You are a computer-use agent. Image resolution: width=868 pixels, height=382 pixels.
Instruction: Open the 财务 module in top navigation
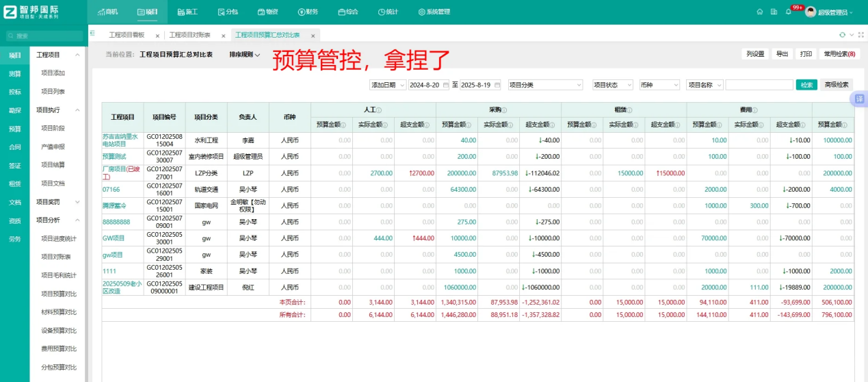[x=308, y=12]
